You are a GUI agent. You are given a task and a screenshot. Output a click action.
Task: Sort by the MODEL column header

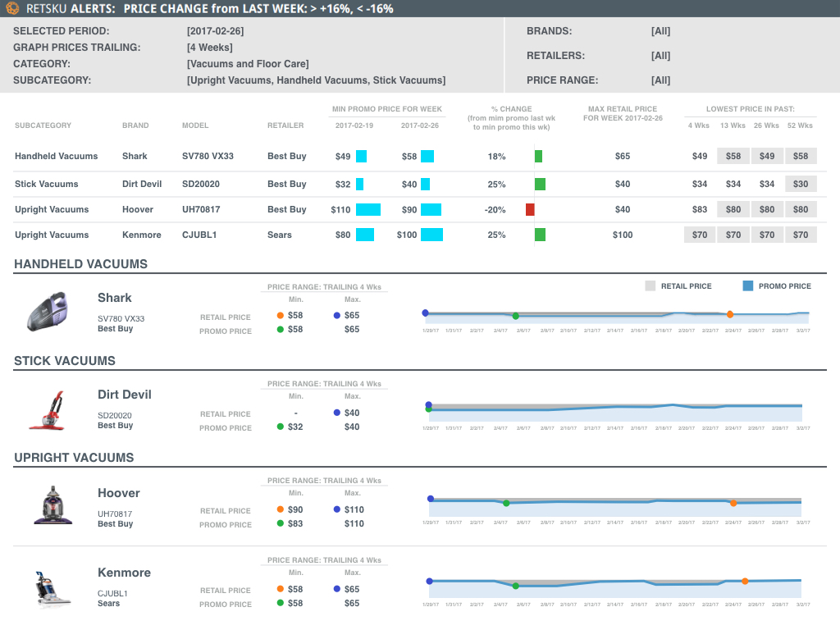(195, 126)
